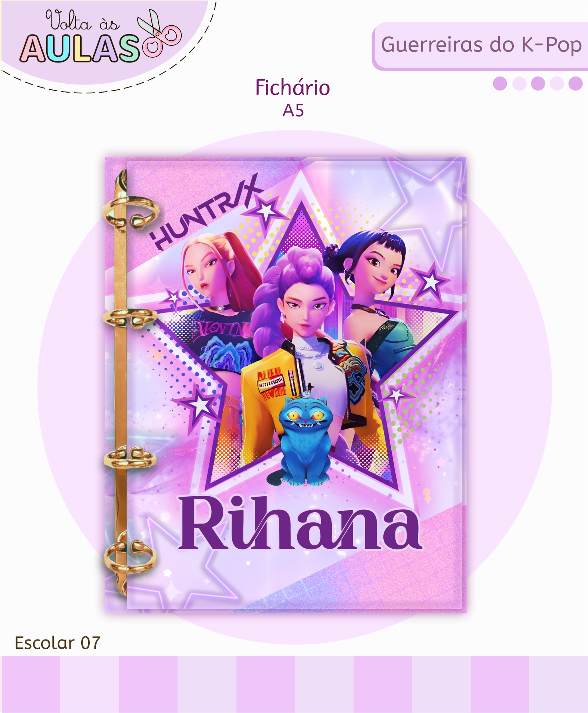The height and width of the screenshot is (713, 588).
Task: Pick the first lilac swatch in the bottom strip
Action: (x=30, y=684)
